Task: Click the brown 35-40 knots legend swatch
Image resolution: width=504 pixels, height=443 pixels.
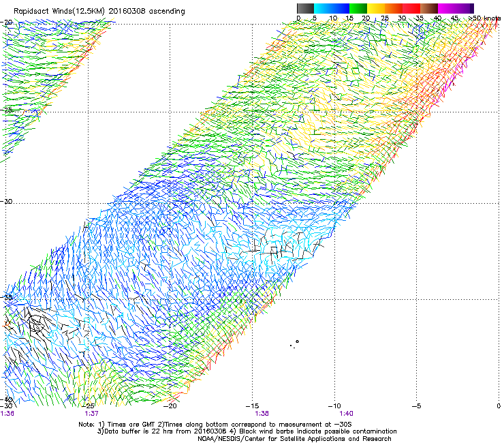Action: pos(429,8)
